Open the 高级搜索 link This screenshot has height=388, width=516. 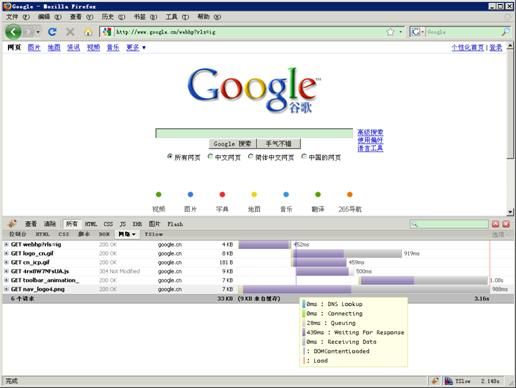[370, 132]
